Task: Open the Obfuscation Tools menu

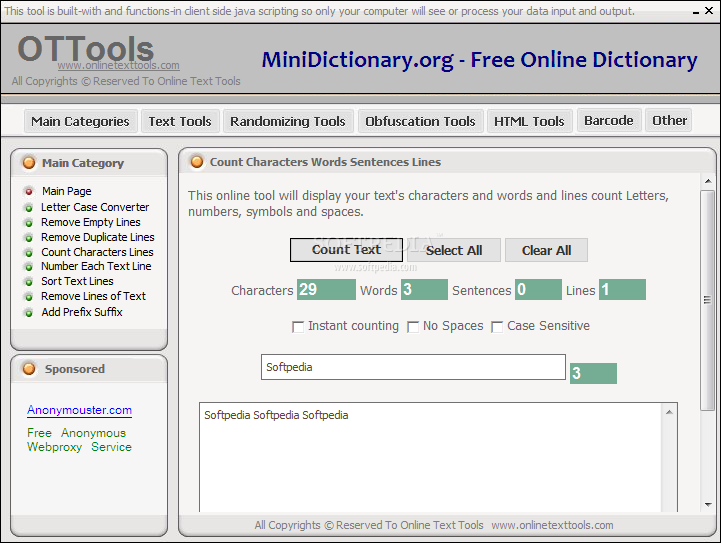Action: (x=420, y=121)
